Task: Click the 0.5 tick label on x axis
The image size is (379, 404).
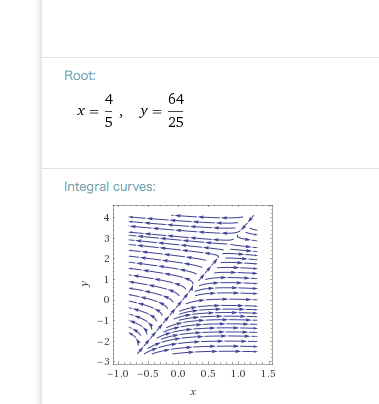Action: point(208,374)
